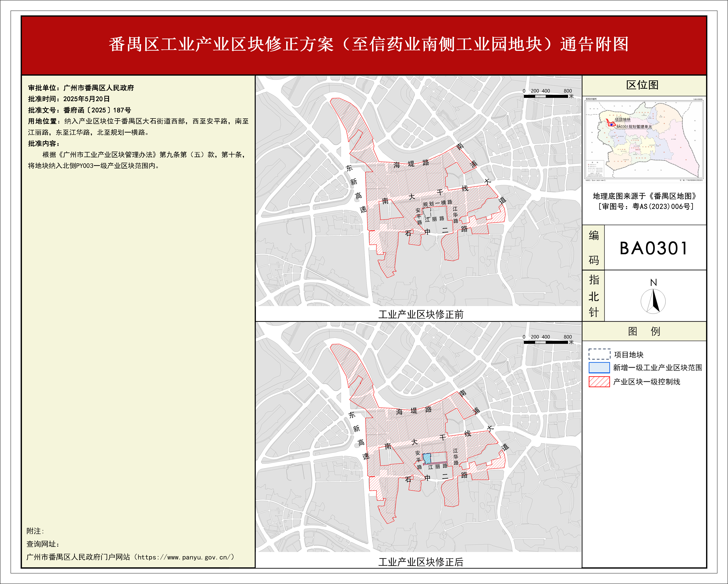Screen dimensions: 728x584
Task: Click the 区位图 panel header
Action: point(642,85)
